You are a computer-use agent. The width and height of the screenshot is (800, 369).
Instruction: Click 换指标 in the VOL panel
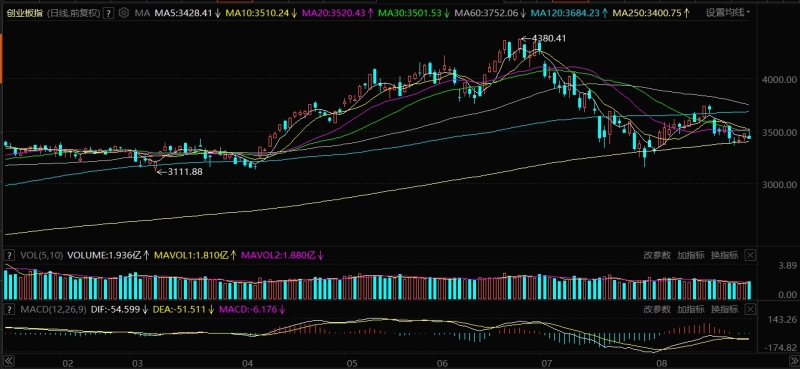(724, 255)
